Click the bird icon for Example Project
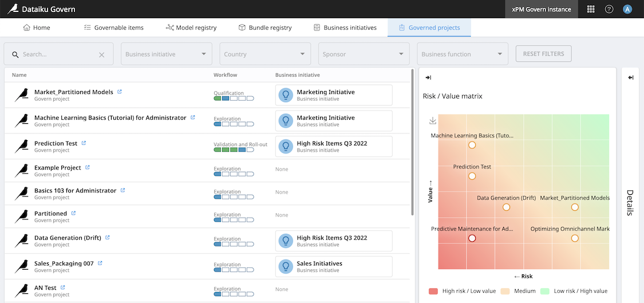This screenshot has height=303, width=644. tap(21, 170)
